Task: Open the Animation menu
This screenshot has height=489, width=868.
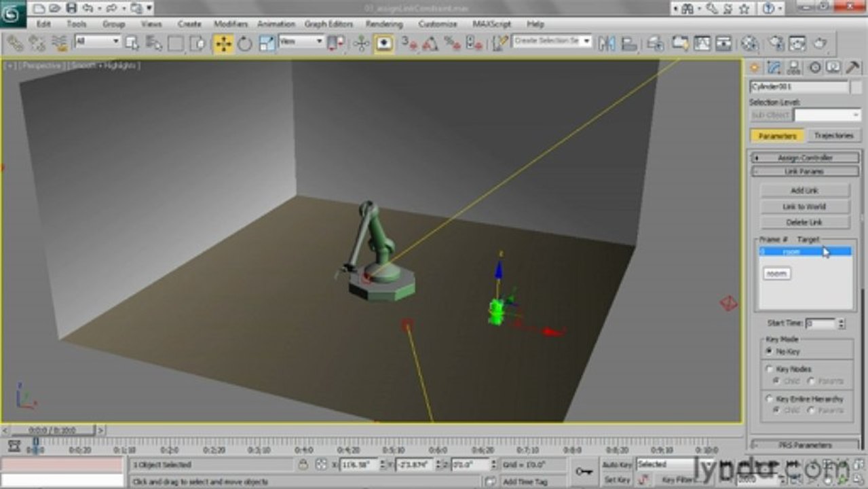Action: (276, 24)
